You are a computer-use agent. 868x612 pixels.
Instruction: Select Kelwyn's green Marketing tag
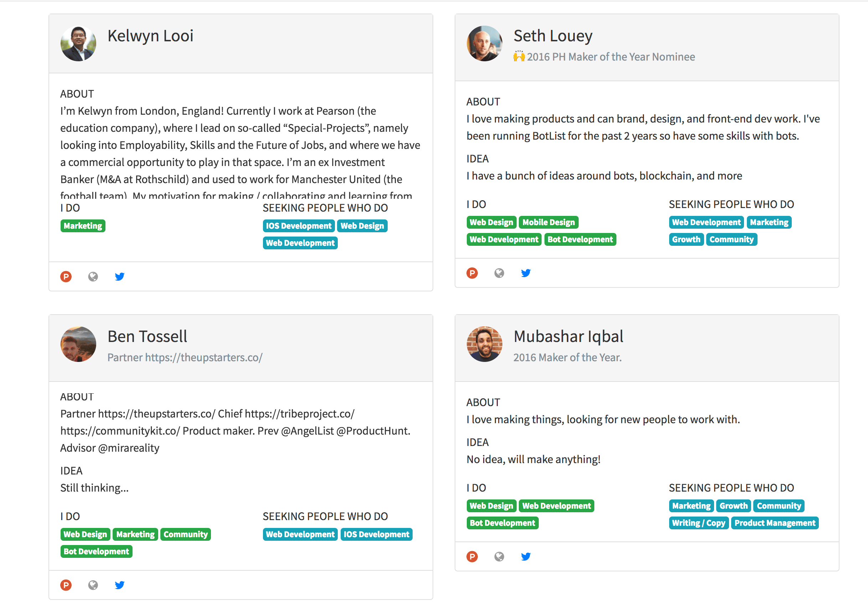(83, 226)
